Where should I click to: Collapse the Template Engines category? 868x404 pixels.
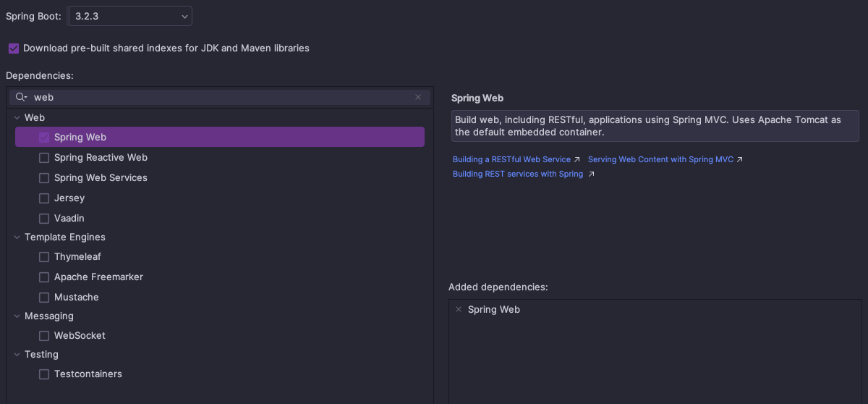point(17,237)
